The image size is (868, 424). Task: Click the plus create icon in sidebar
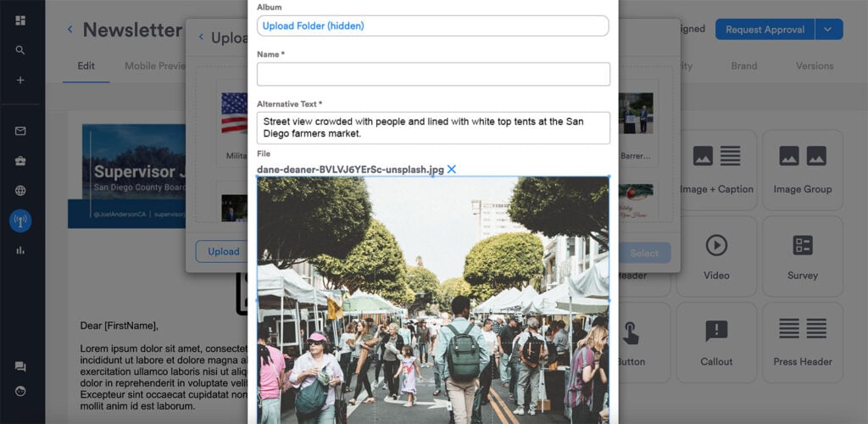(x=20, y=81)
